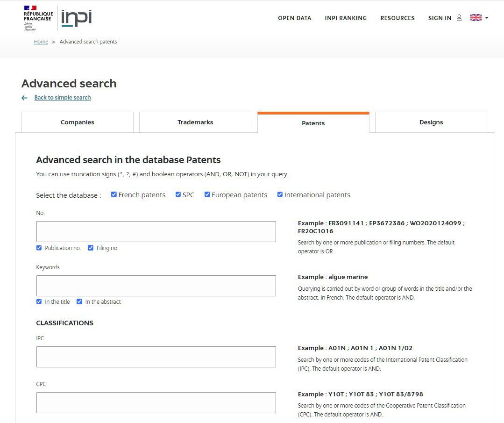Image resolution: width=504 pixels, height=423 pixels.
Task: Toggle the In the abstract checkbox
Action: pos(79,301)
